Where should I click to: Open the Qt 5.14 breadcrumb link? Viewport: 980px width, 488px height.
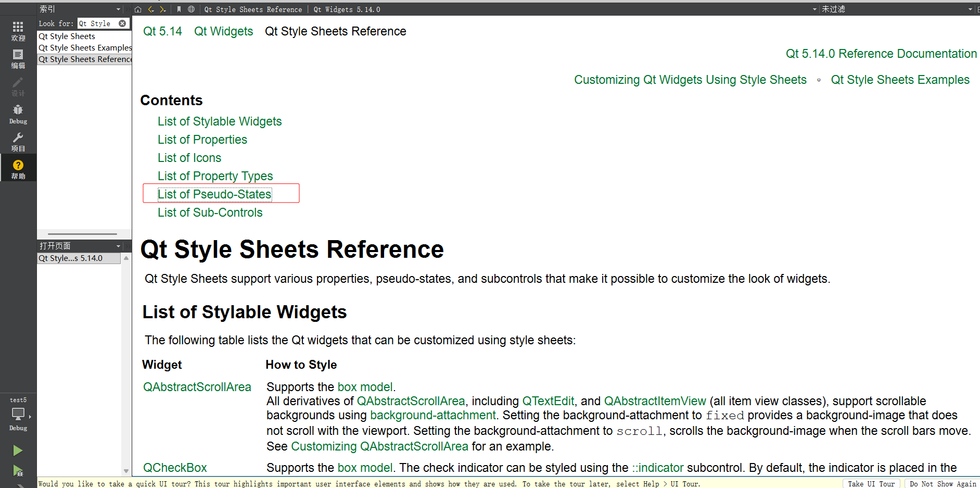[x=162, y=31]
